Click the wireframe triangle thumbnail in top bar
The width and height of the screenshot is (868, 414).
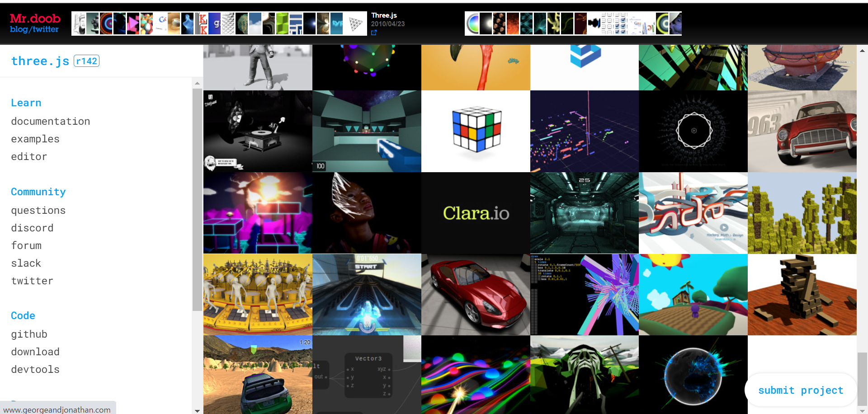pos(356,24)
